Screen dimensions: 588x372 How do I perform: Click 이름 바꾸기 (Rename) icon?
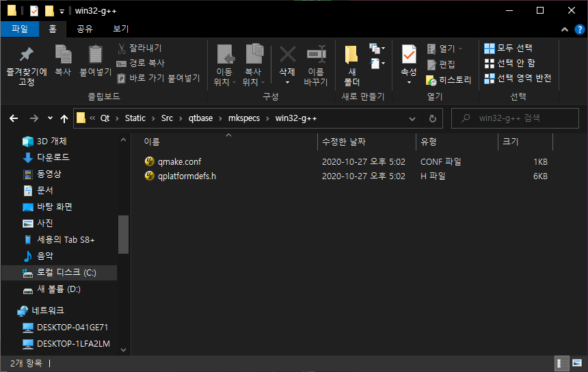click(x=316, y=65)
